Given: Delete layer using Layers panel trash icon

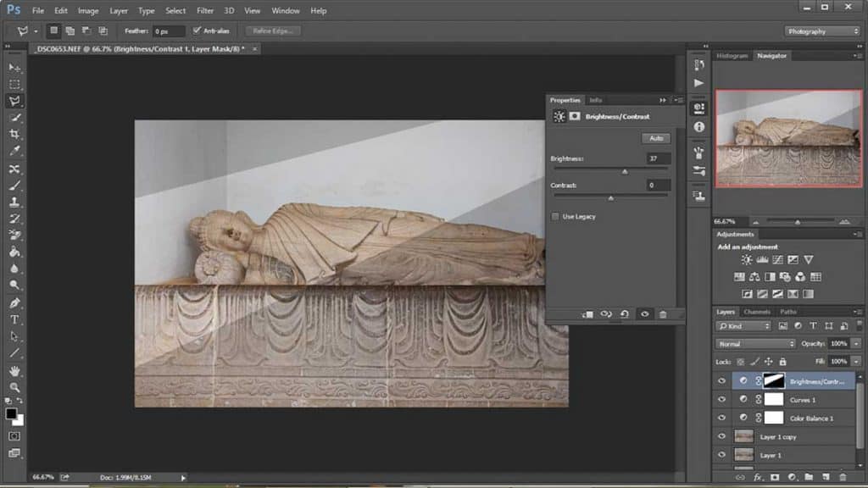Looking at the screenshot, I should pos(843,477).
